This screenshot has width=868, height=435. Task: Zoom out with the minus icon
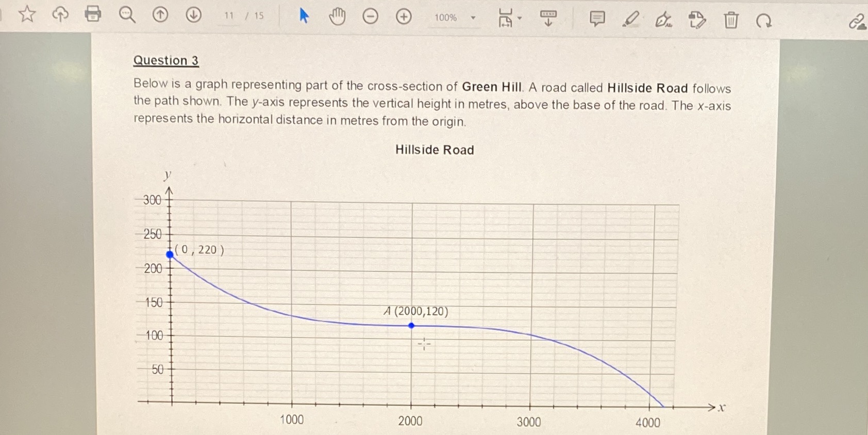click(x=370, y=17)
